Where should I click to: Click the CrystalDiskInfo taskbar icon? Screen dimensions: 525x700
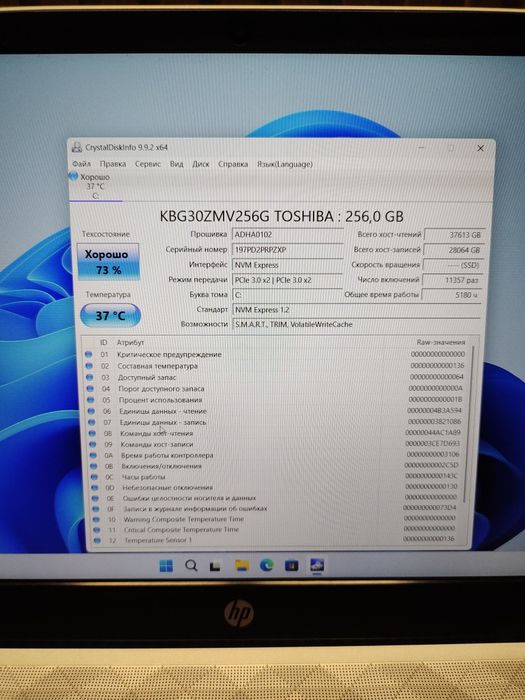pyautogui.click(x=317, y=566)
